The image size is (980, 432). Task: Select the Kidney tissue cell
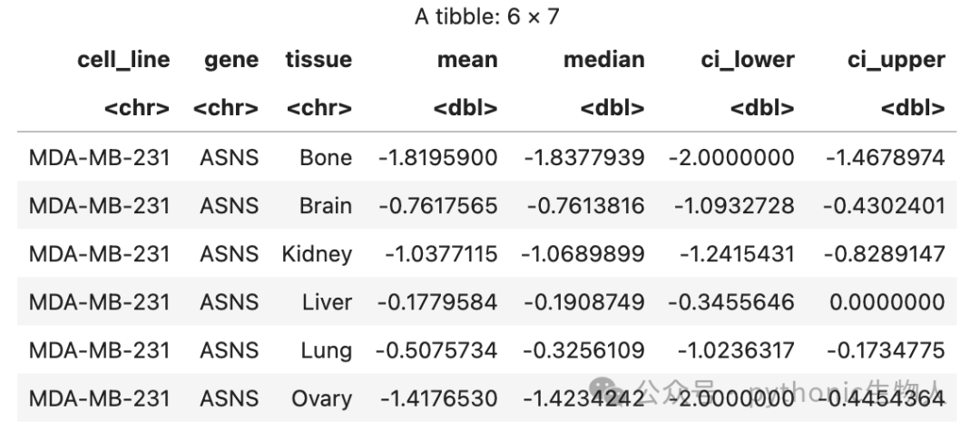coord(317,254)
